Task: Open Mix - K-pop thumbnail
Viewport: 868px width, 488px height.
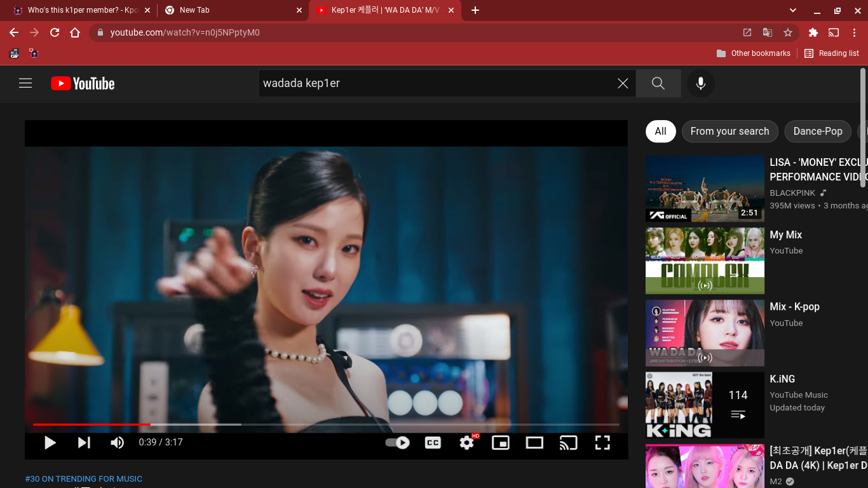Action: coord(705,333)
